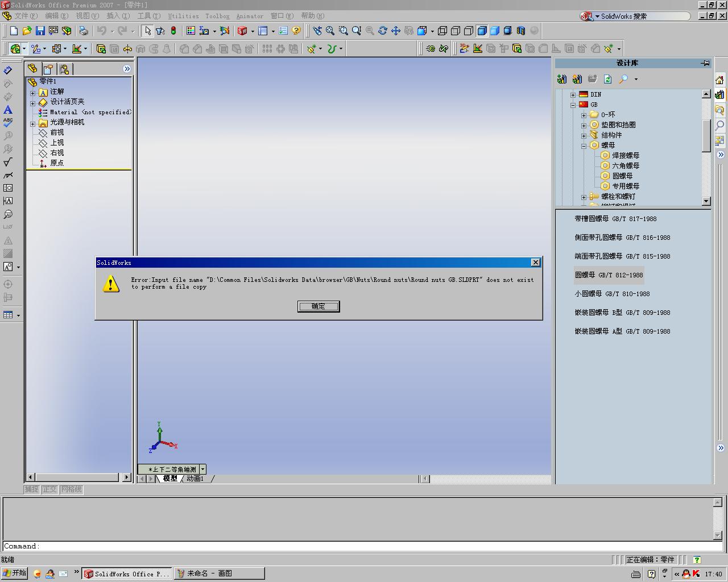The width and height of the screenshot is (728, 582).
Task: Collapse the GB standard node
Action: click(x=573, y=105)
